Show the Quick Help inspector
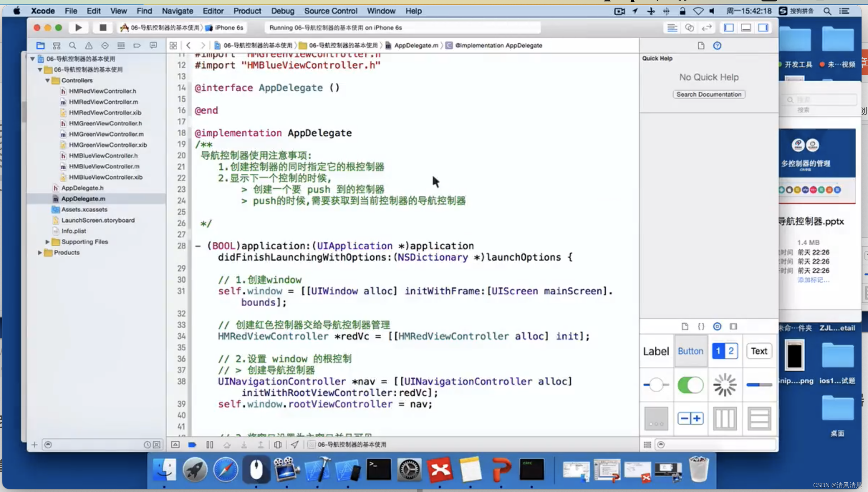This screenshot has height=492, width=868. click(717, 45)
